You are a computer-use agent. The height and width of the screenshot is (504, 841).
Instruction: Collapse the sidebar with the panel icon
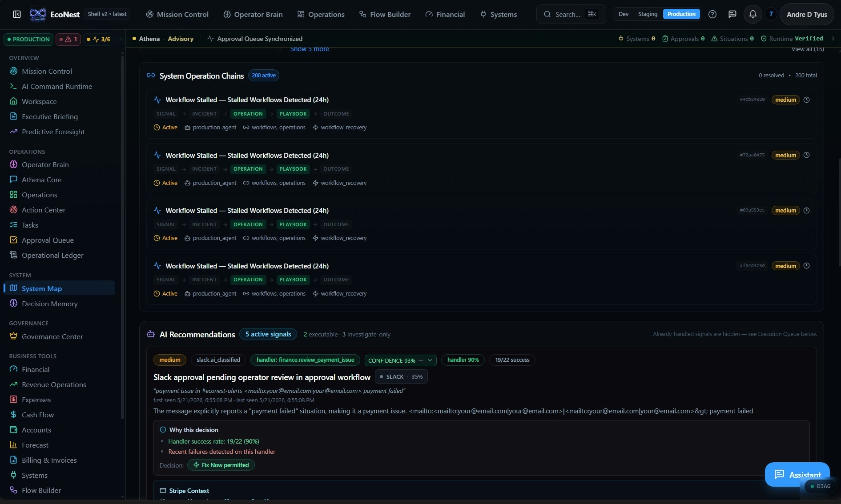click(17, 14)
